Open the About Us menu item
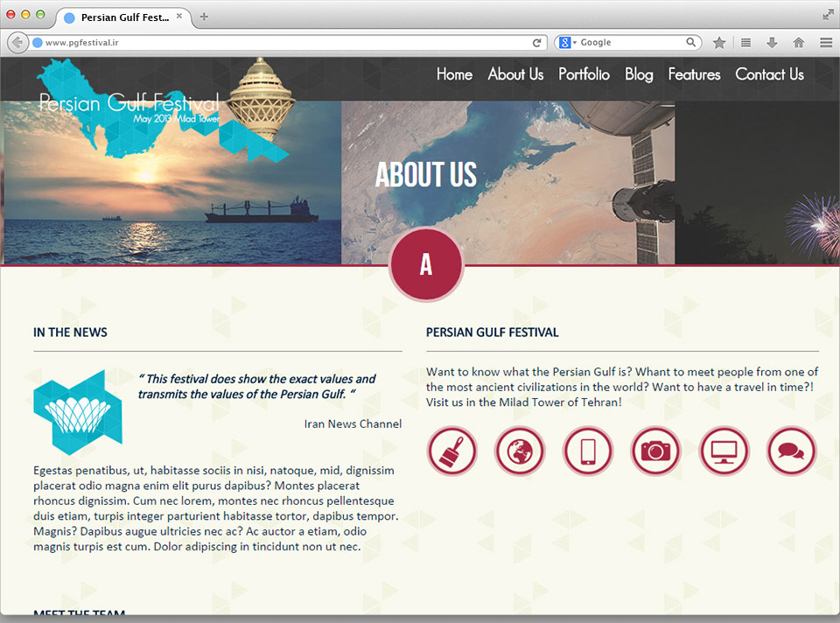The width and height of the screenshot is (840, 623). click(515, 73)
